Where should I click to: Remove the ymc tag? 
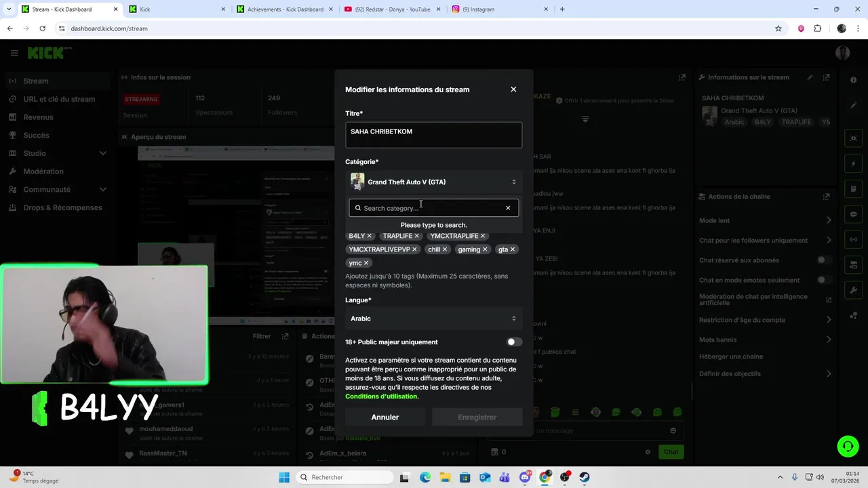click(x=366, y=263)
